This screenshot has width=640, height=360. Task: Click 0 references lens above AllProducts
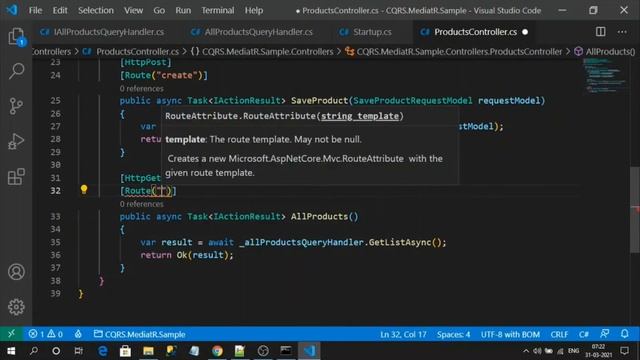point(142,204)
